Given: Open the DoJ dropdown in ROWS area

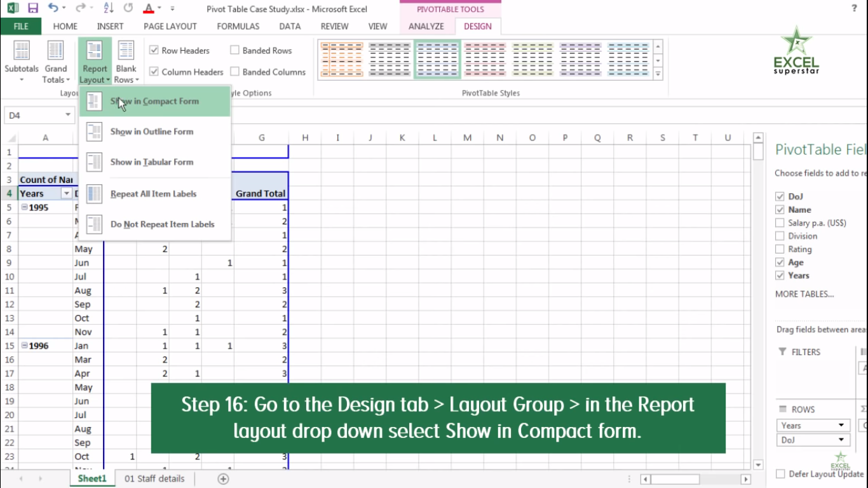Looking at the screenshot, I should click(x=841, y=440).
